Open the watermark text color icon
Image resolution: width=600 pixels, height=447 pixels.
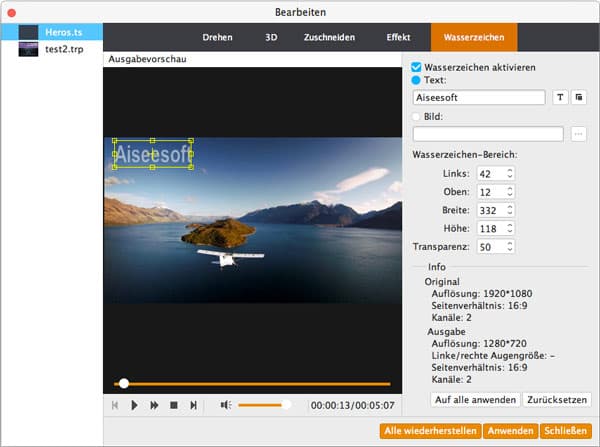pyautogui.click(x=579, y=97)
